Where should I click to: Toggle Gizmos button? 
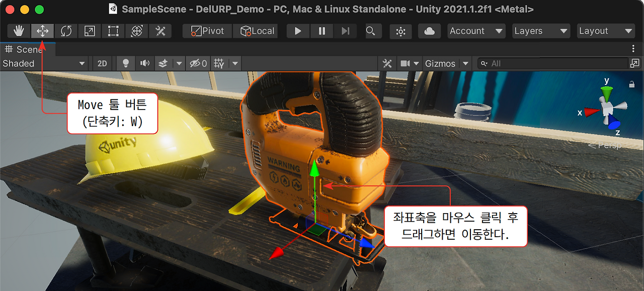tap(440, 63)
